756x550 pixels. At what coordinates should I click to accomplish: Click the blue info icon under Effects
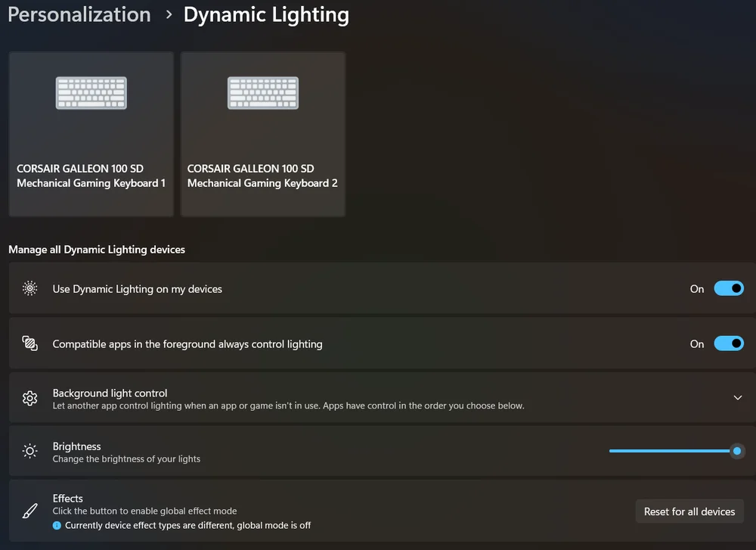click(x=57, y=525)
